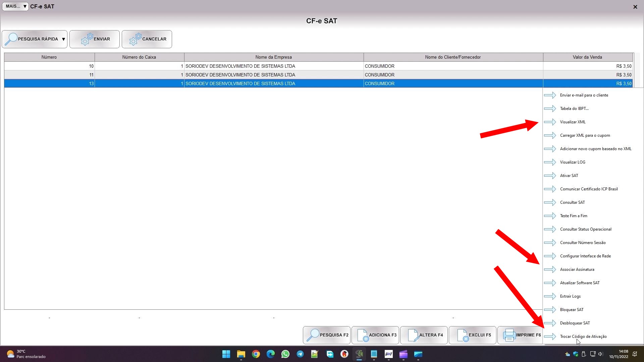This screenshot has height=362, width=644.
Task: Click the gears icon on Enviar button
Action: (x=87, y=39)
